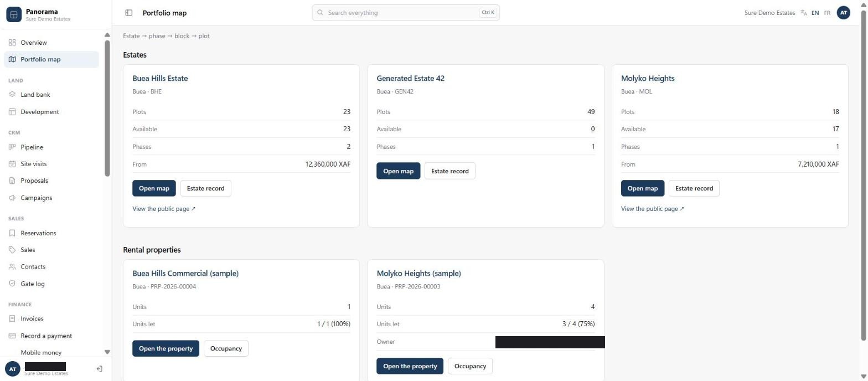Go to Mobile money page
Screen dimensions: 868x381
pyautogui.click(x=41, y=352)
